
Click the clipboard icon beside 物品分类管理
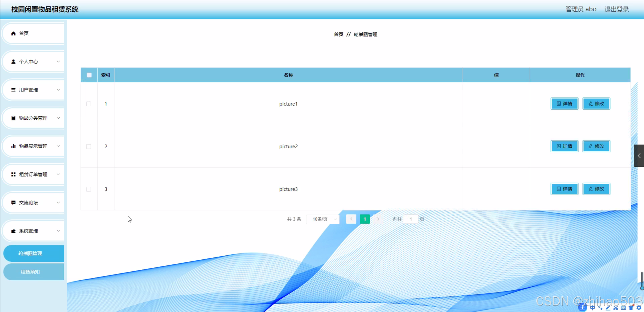click(14, 118)
